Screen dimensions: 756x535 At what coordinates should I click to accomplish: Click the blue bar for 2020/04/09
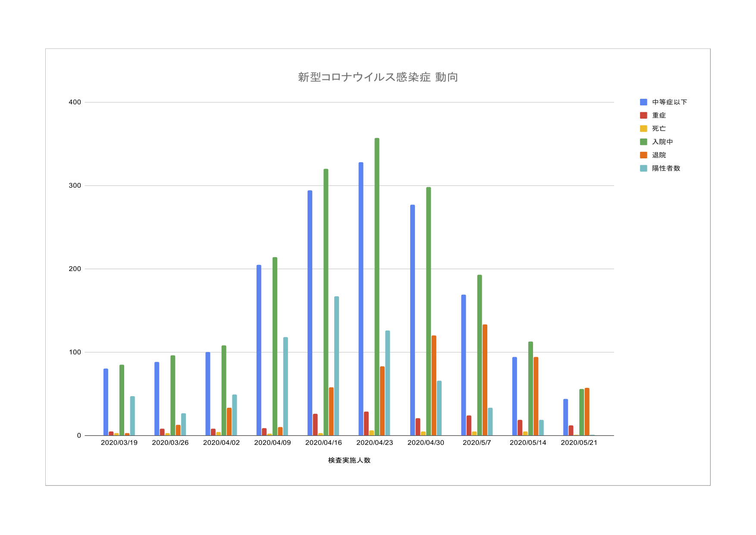tap(259, 350)
